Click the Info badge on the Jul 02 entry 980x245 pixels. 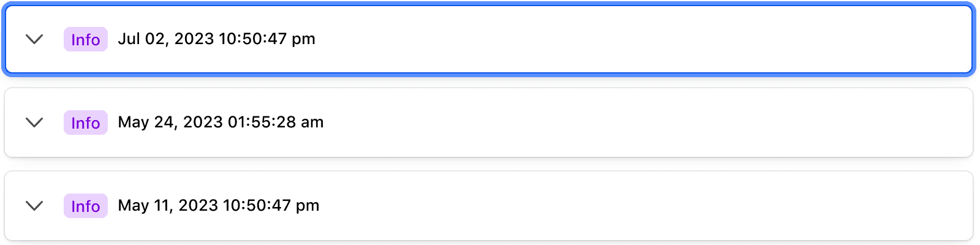[x=86, y=39]
